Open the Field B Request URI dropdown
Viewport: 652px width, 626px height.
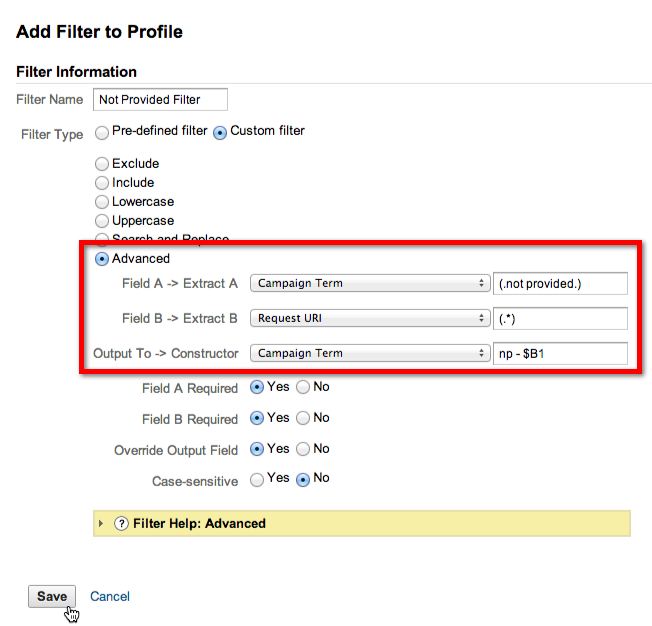pos(369,319)
